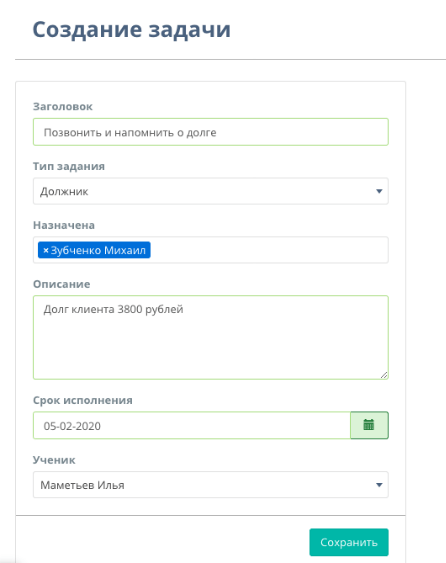Remove Зубченко Михаил tag via × icon
The image size is (446, 563).
46,250
